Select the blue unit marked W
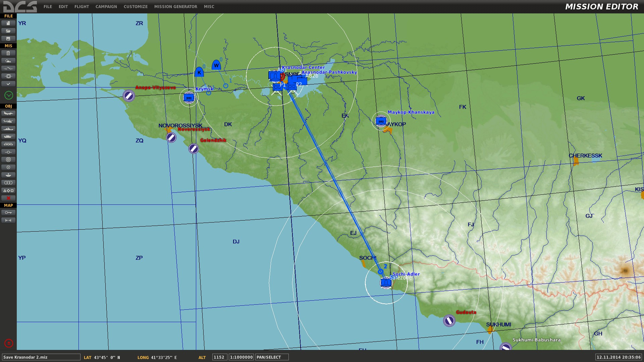The width and height of the screenshot is (644, 362). (x=216, y=65)
